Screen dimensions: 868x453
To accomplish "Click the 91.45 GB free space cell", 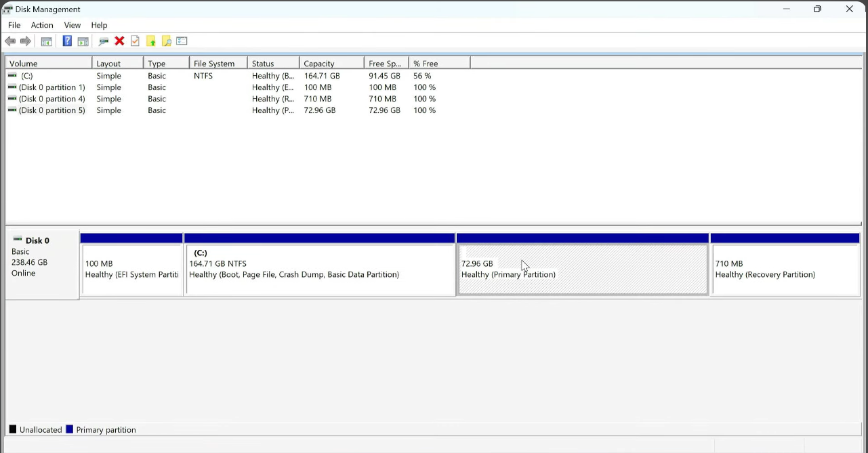I will 384,76.
